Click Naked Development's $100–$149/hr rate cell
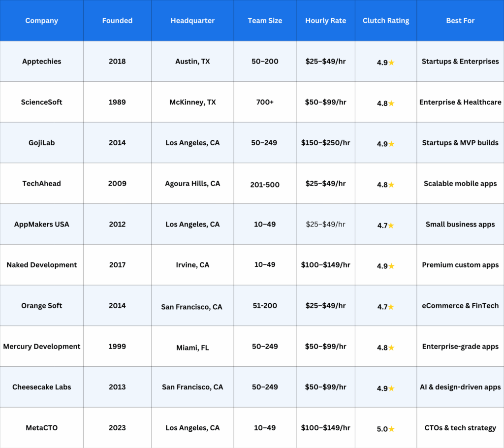Image resolution: width=504 pixels, height=448 pixels. click(x=326, y=265)
